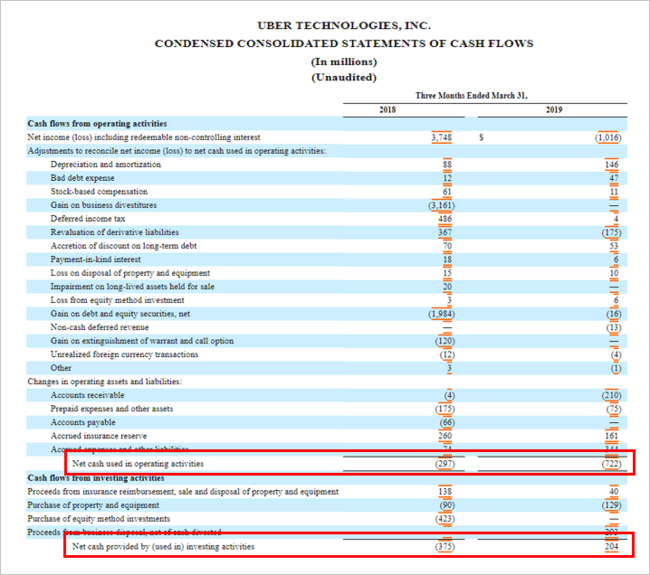Select the (423) equity method investments value
This screenshot has width=650, height=575.
[x=445, y=519]
